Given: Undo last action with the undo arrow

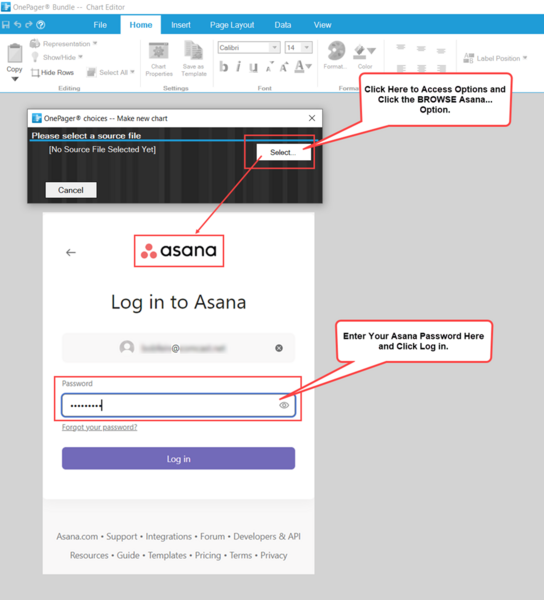Looking at the screenshot, I should (18, 24).
